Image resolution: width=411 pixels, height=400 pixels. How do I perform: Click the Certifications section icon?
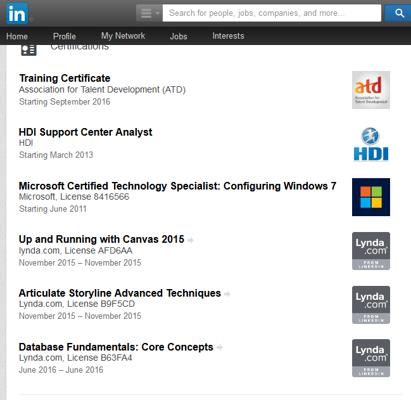pyautogui.click(x=29, y=50)
